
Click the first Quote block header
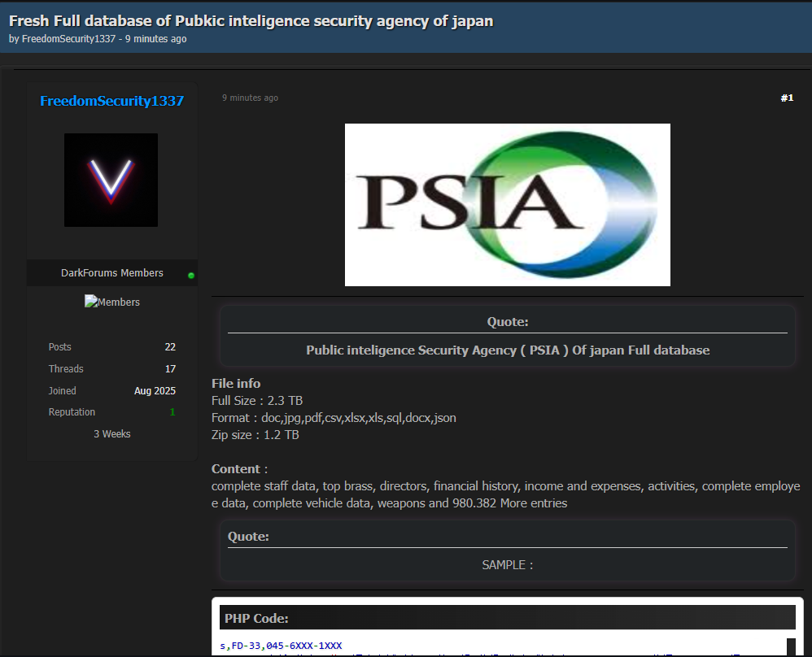[x=507, y=322]
